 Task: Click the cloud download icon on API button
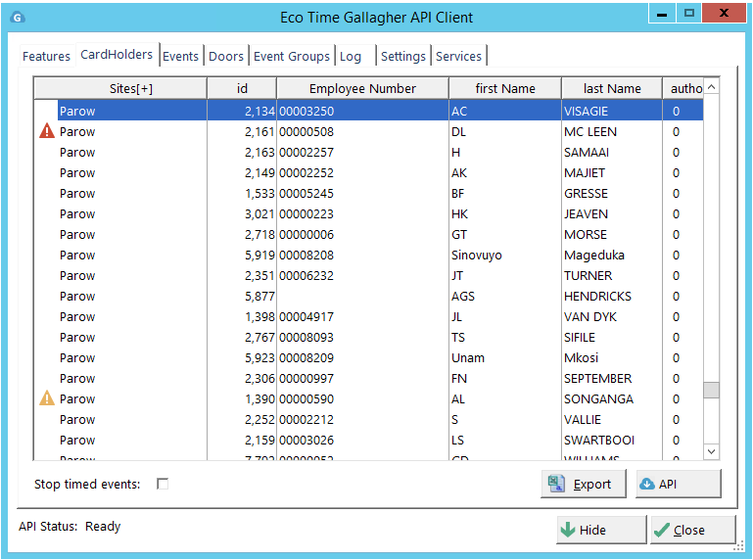tap(647, 484)
